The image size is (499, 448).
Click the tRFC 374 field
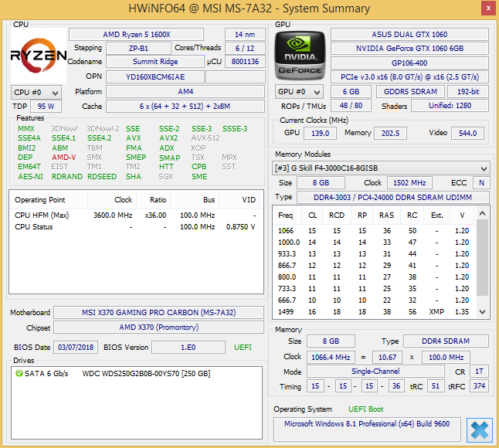(x=479, y=386)
